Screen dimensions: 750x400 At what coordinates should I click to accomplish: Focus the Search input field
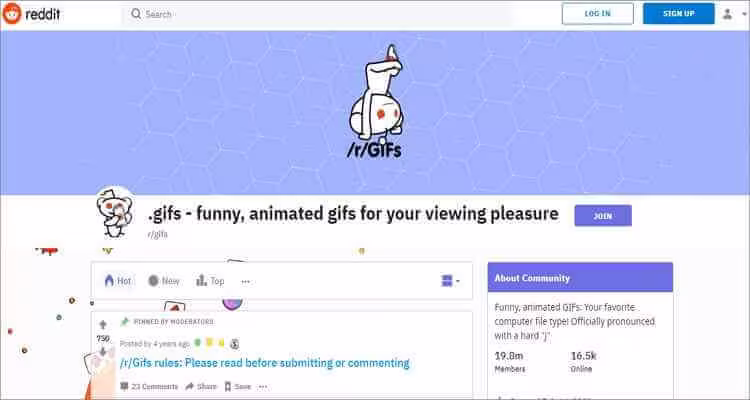click(x=317, y=14)
